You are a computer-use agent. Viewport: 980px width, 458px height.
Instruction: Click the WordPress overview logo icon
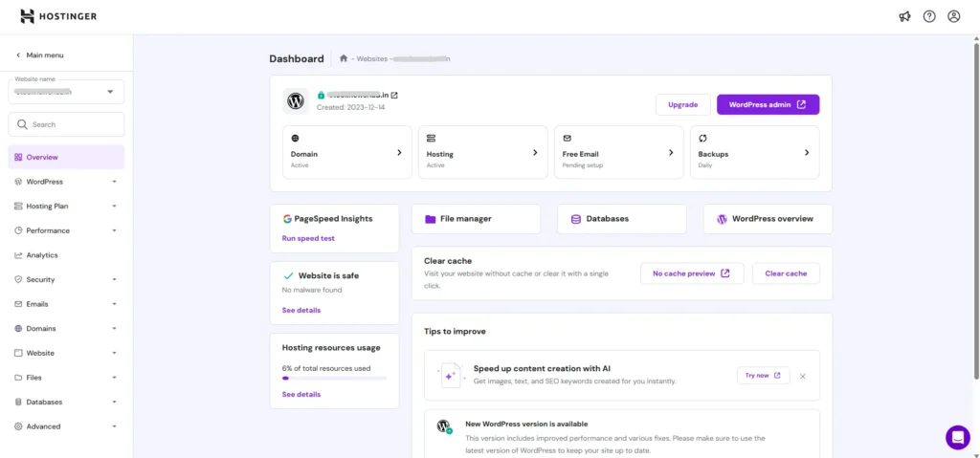(722, 219)
